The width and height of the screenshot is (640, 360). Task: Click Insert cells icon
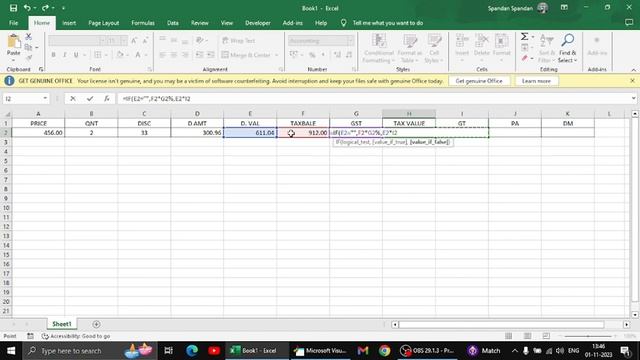pyautogui.click(x=462, y=41)
